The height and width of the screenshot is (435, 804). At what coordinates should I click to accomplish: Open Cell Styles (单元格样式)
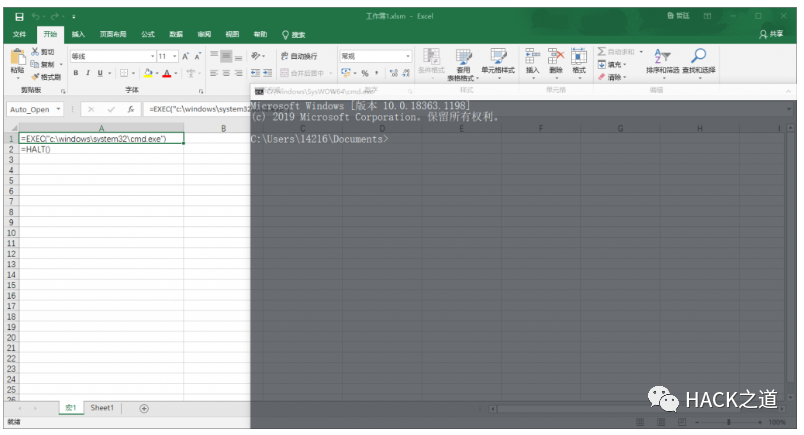(x=498, y=62)
